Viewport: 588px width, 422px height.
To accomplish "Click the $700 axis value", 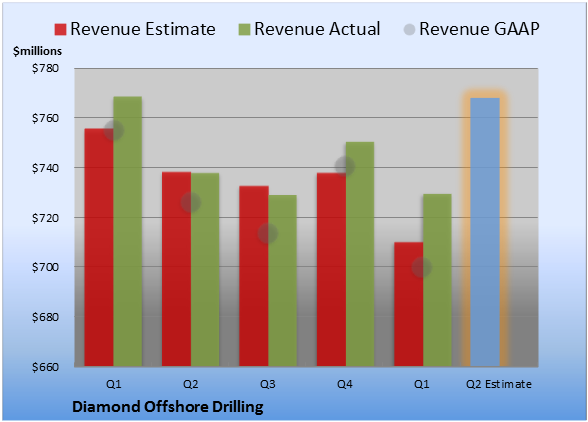I will click(x=45, y=267).
